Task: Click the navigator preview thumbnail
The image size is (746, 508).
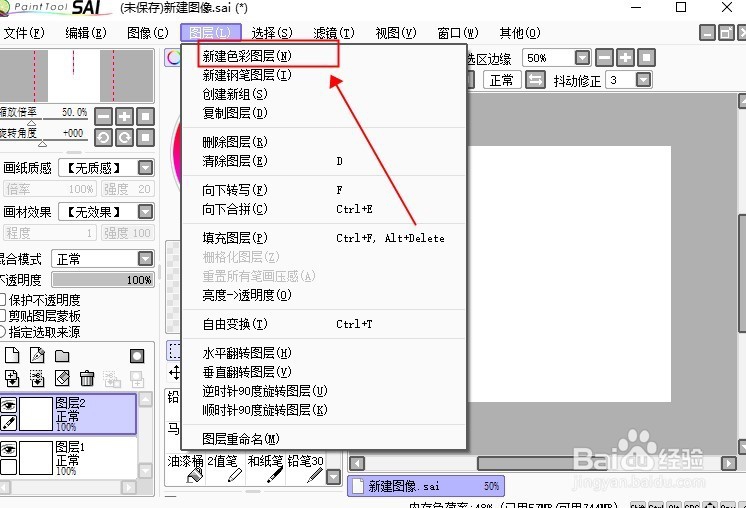Action: pos(77,76)
